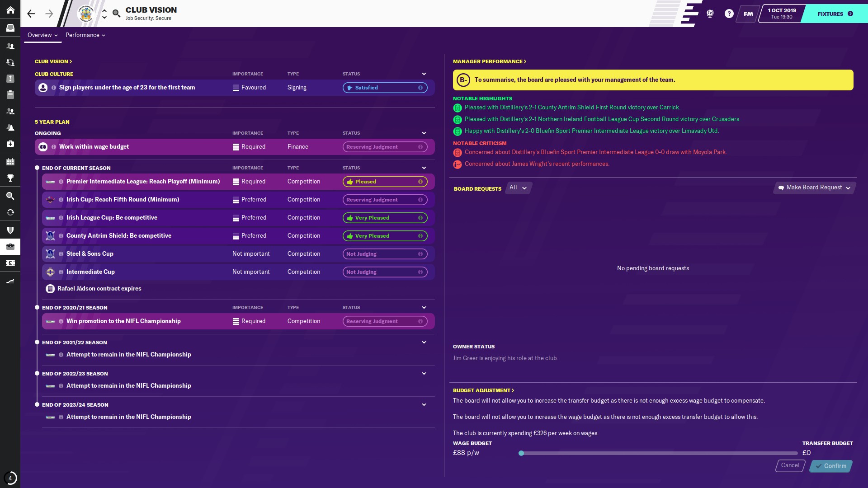Open the Staff sidebar icon
Viewport: 868px width, 488px height.
click(x=10, y=111)
